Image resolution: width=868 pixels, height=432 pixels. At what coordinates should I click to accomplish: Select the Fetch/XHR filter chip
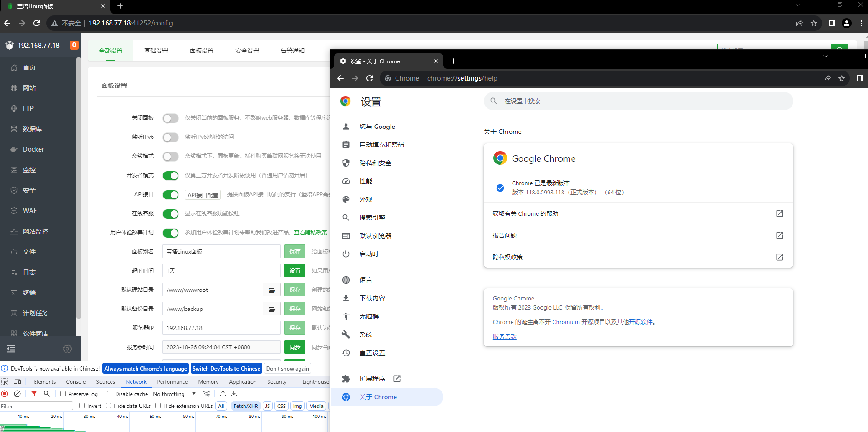click(x=246, y=406)
